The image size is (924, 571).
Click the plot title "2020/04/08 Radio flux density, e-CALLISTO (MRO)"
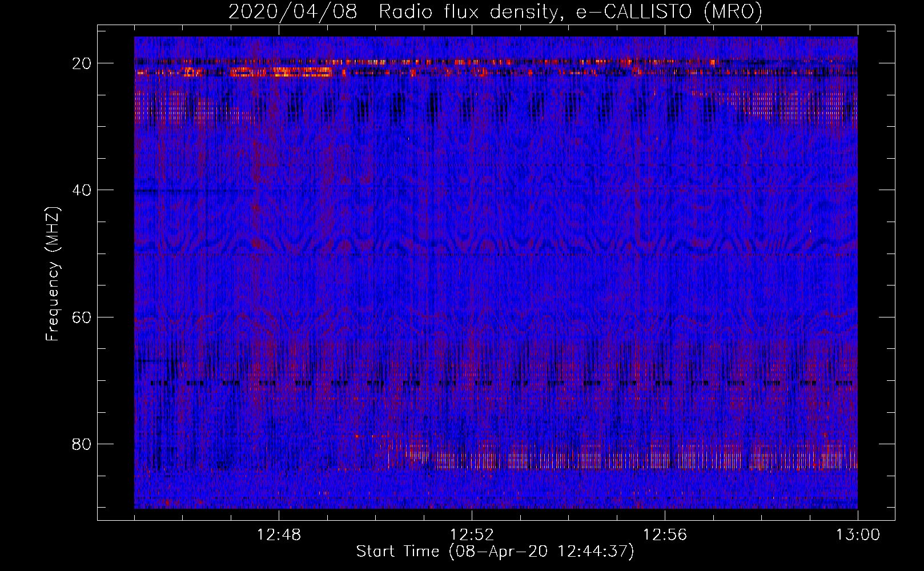(x=495, y=12)
